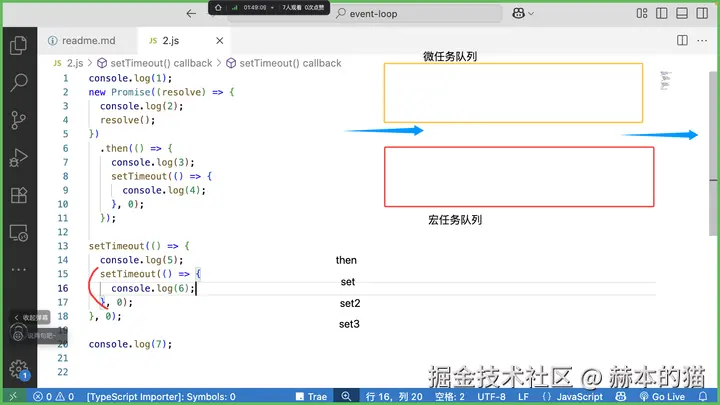720x405 pixels.
Task: Open the Manage settings gear
Action: 18,369
